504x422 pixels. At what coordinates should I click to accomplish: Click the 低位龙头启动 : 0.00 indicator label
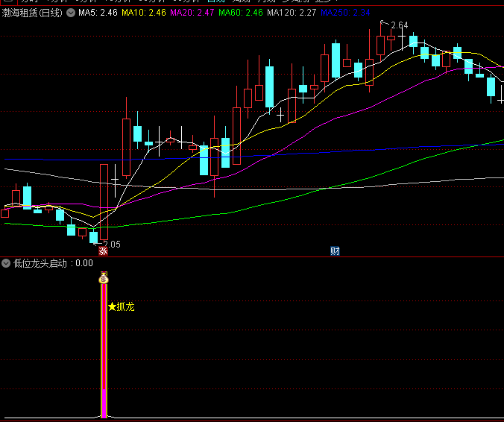pyautogui.click(x=53, y=263)
